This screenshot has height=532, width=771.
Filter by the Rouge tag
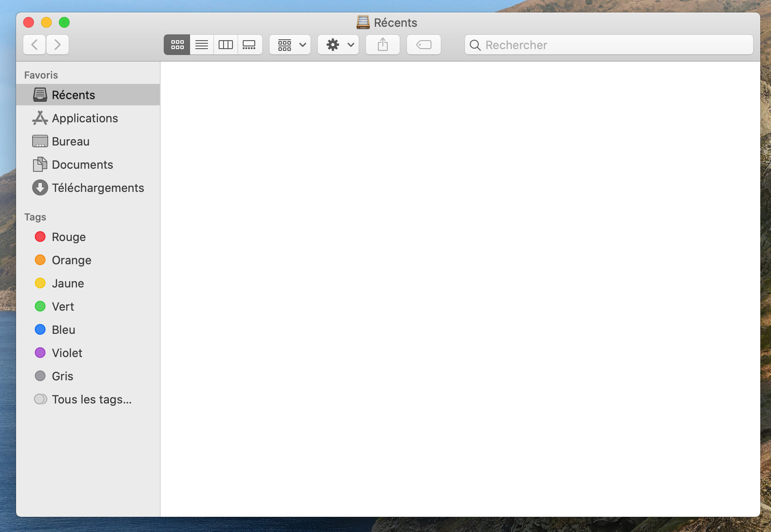point(68,237)
